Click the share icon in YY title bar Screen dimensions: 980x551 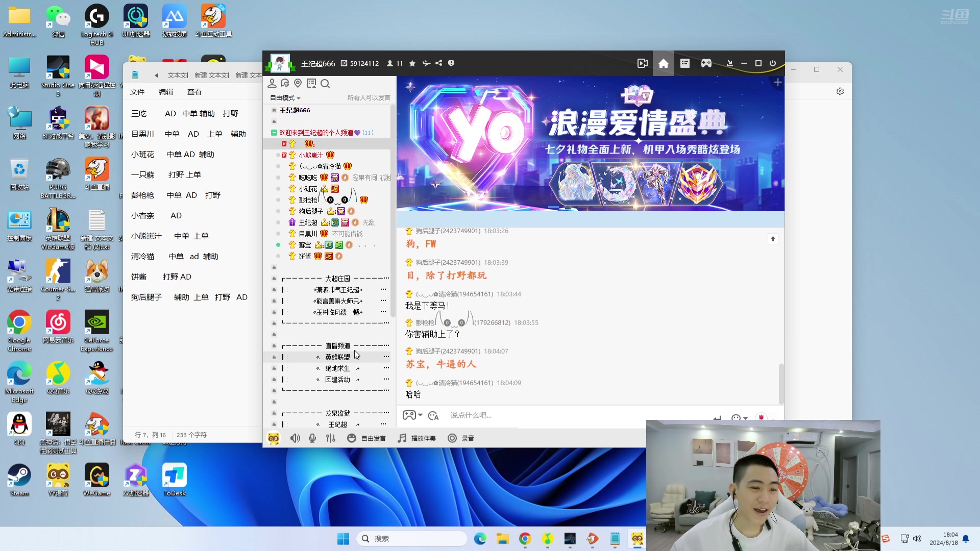pos(439,63)
